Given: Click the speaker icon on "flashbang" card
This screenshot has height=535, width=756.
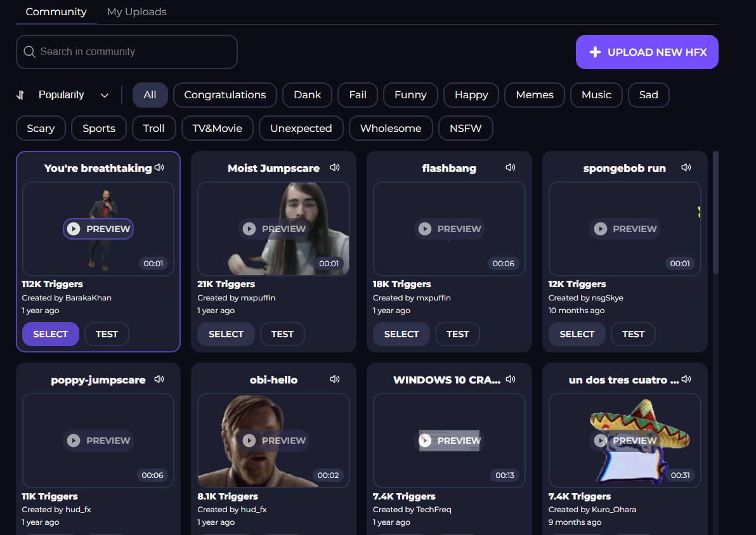Looking at the screenshot, I should coord(511,167).
